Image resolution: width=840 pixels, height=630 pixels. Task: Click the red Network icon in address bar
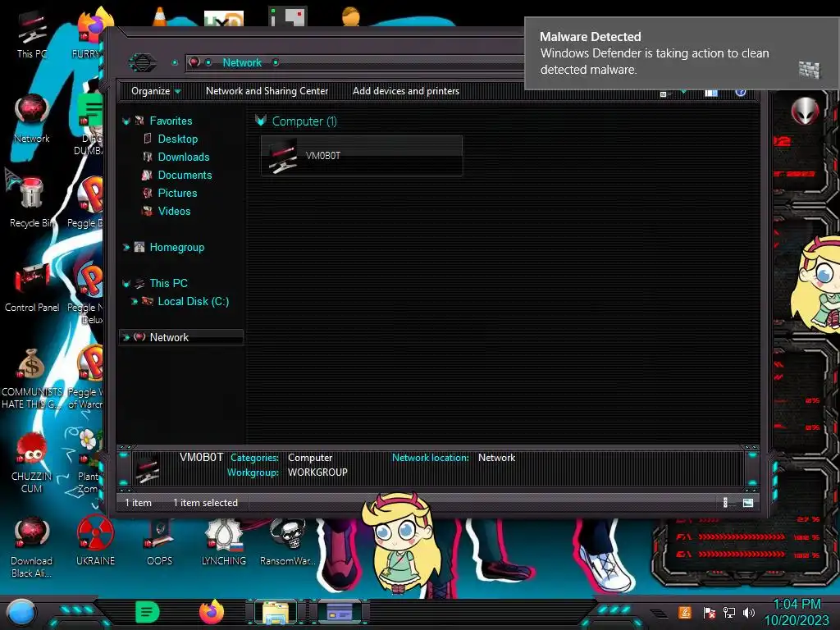(194, 62)
